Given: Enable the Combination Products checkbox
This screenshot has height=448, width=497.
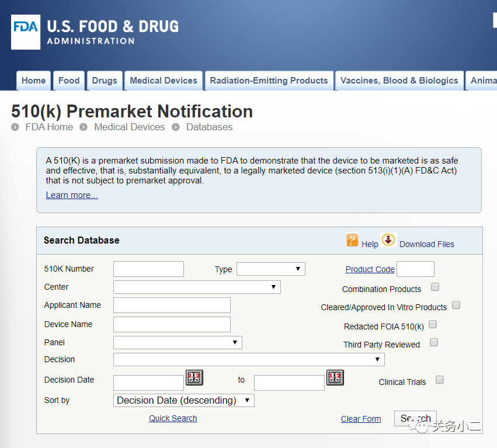Looking at the screenshot, I should point(435,287).
